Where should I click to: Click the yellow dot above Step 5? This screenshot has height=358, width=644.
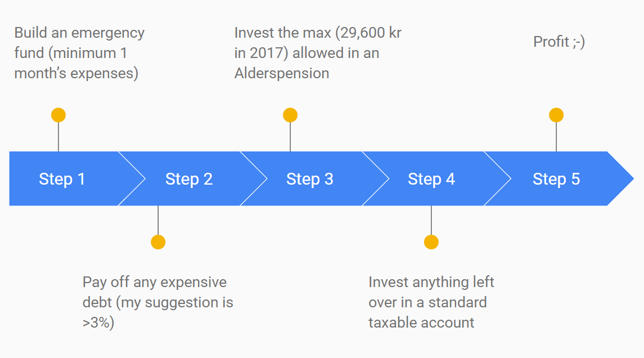[556, 115]
